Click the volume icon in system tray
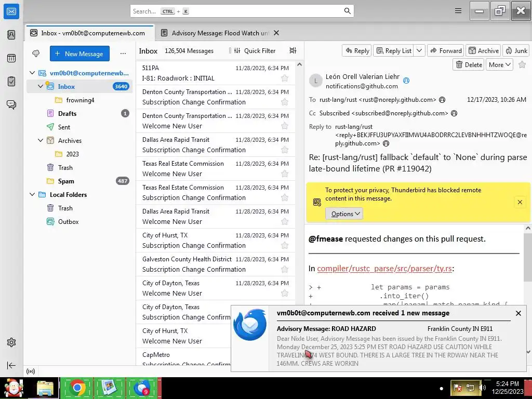This screenshot has width=532, height=399. tap(482, 388)
